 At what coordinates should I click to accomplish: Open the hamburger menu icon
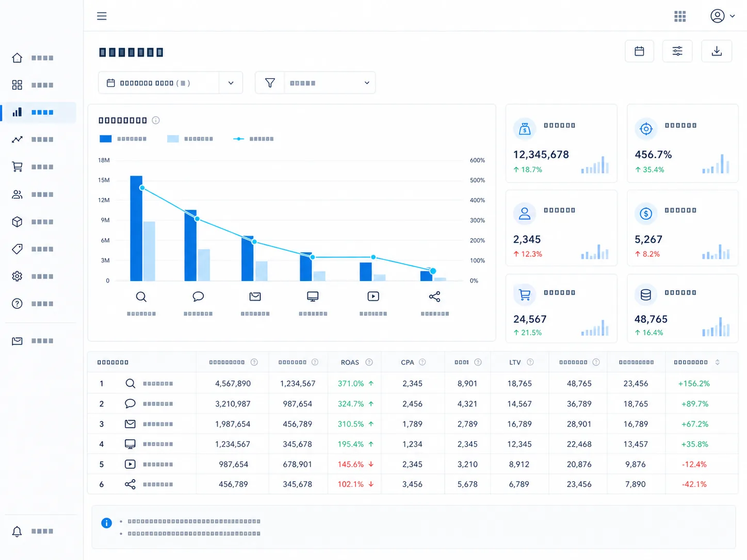(102, 16)
